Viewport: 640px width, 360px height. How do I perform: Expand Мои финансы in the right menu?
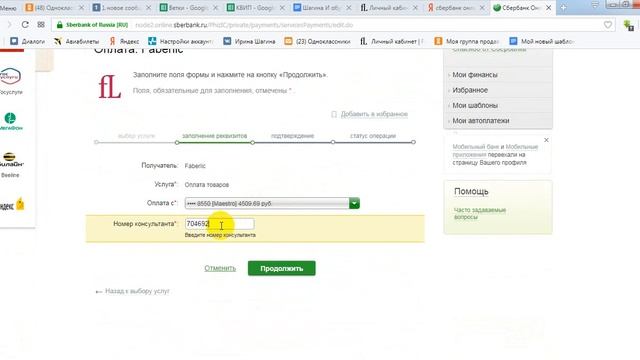[x=475, y=75]
